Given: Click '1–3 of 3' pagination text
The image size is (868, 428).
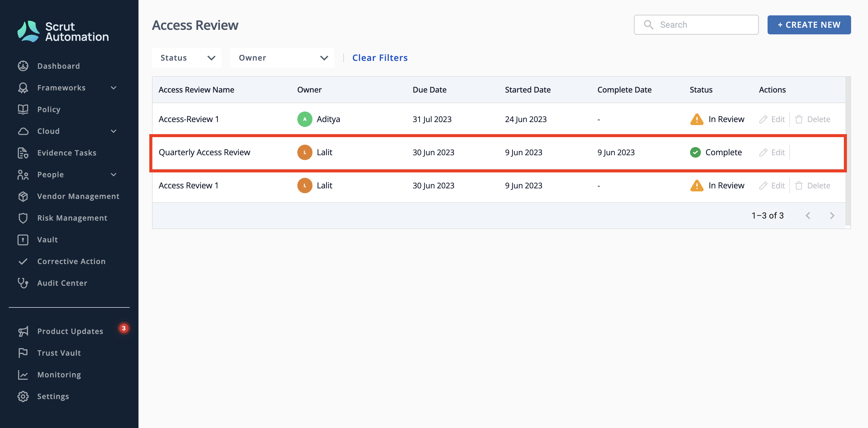Looking at the screenshot, I should pyautogui.click(x=767, y=216).
